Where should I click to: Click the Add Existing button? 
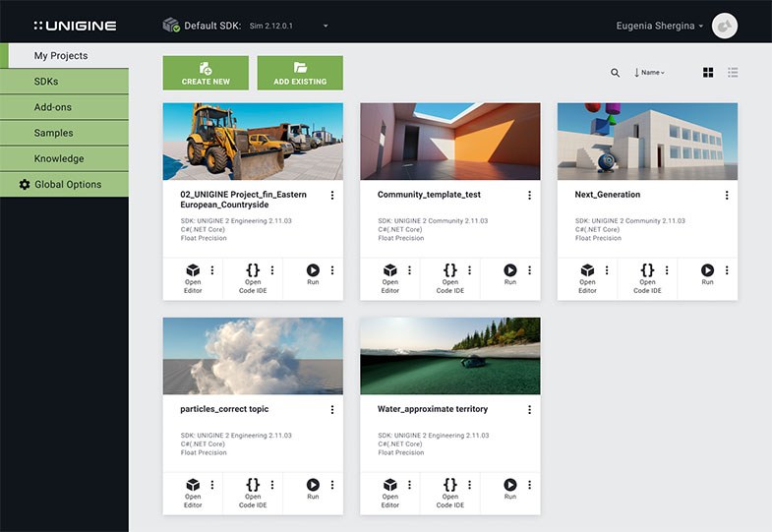click(x=300, y=73)
